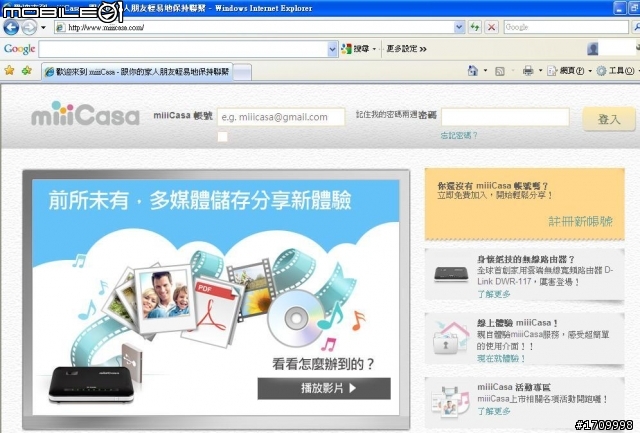The image size is (640, 433).
Task: Click the 線上體驗 miiiCasa folder icon
Action: coord(452,338)
